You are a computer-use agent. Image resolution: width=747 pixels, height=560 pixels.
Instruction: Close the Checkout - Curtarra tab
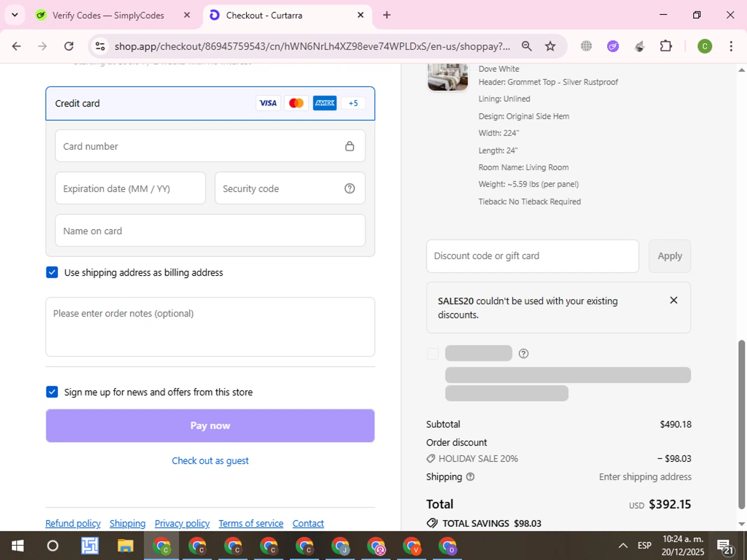point(361,15)
